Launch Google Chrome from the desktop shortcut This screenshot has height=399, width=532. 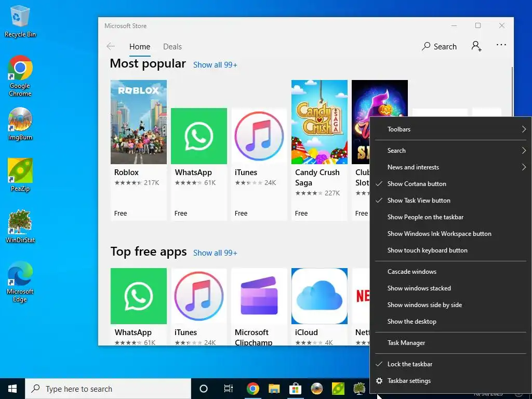20,76
